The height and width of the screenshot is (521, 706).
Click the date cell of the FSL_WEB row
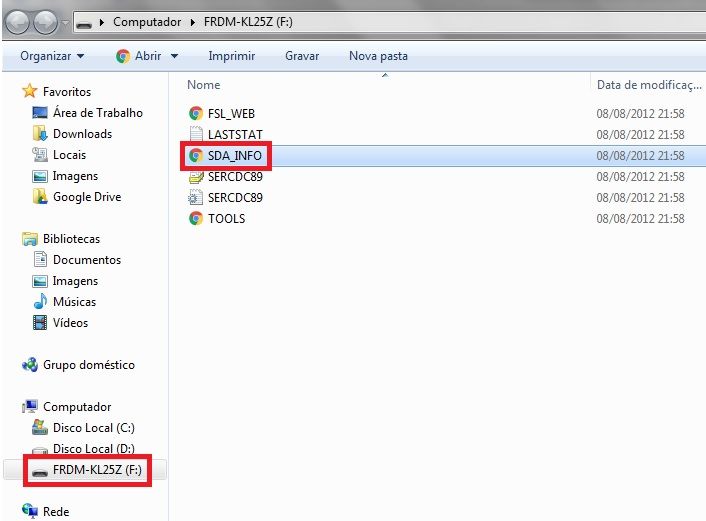640,113
